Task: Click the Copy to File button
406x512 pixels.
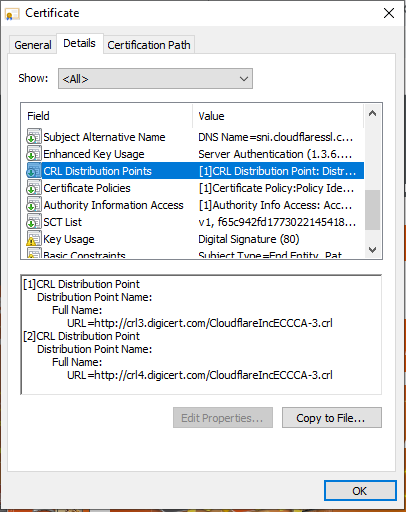Action: [332, 418]
